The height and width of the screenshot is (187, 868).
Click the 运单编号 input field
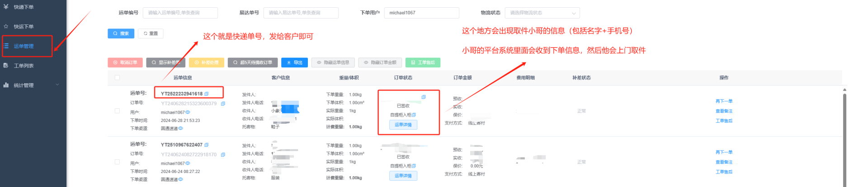coord(180,13)
